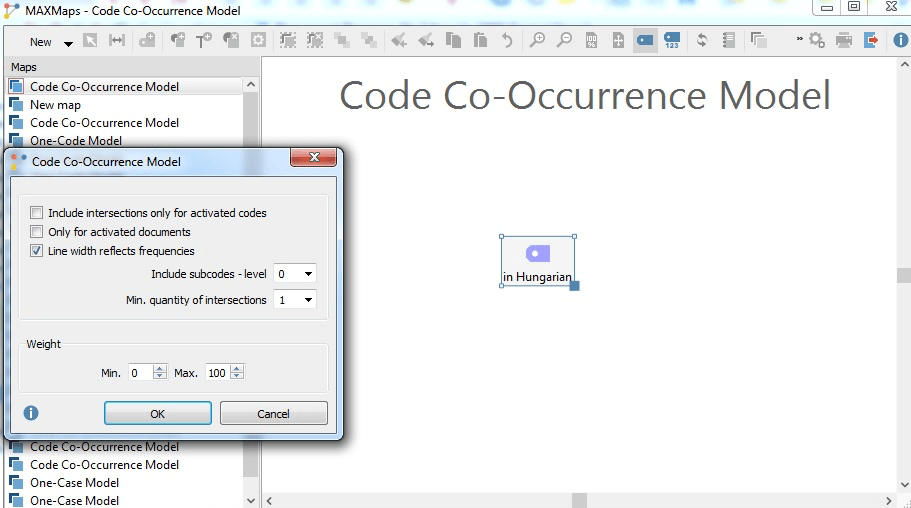Screen dimensions: 911x508
Task: Bring object to front icon
Action: point(342,41)
